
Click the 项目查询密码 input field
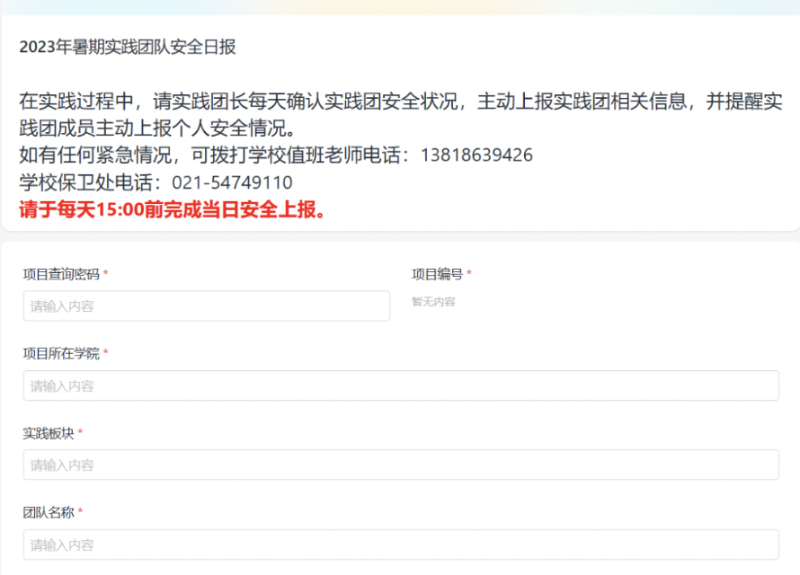point(207,306)
